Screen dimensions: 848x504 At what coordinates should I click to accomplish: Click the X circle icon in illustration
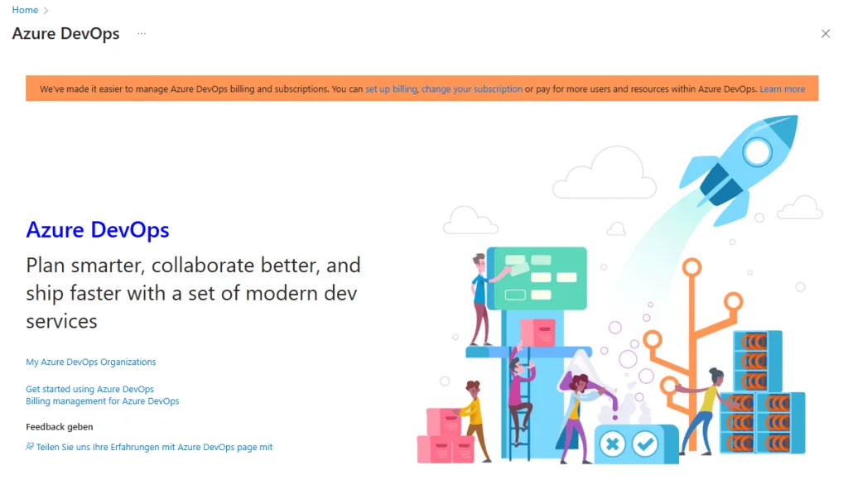click(x=612, y=444)
